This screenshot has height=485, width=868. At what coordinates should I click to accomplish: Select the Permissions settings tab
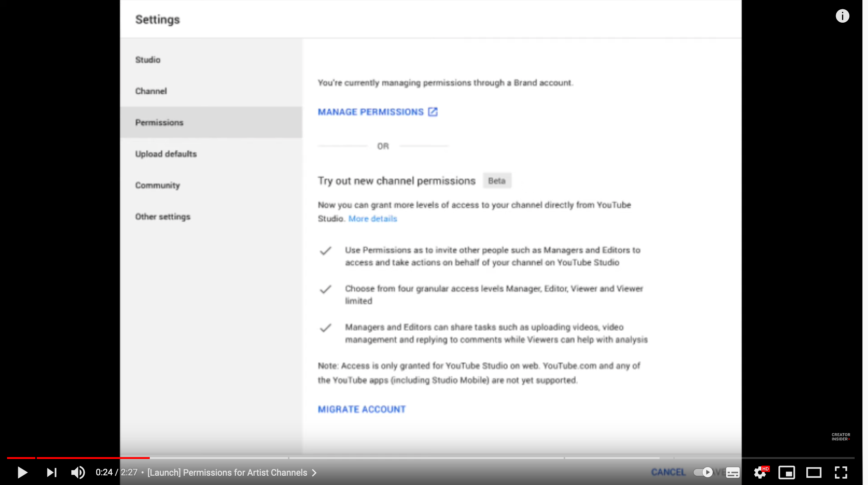(x=211, y=122)
